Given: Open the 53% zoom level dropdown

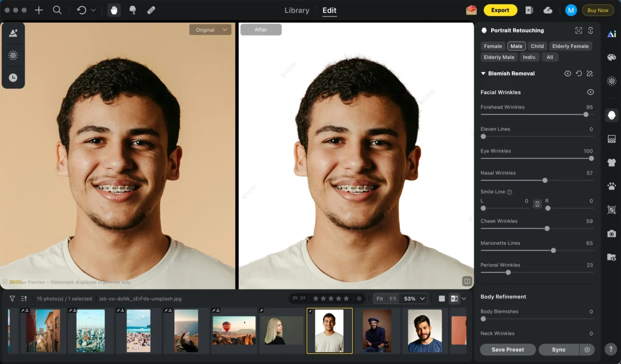Looking at the screenshot, I should tap(415, 298).
